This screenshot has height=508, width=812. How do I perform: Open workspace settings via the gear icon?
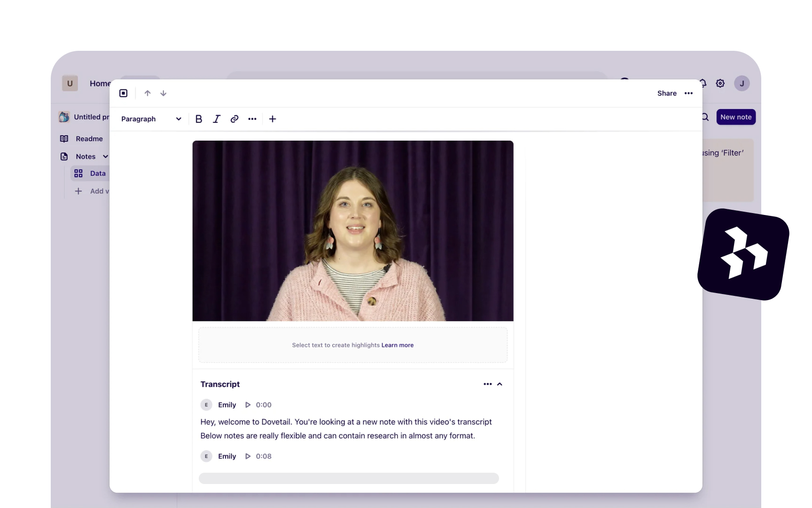click(x=720, y=83)
